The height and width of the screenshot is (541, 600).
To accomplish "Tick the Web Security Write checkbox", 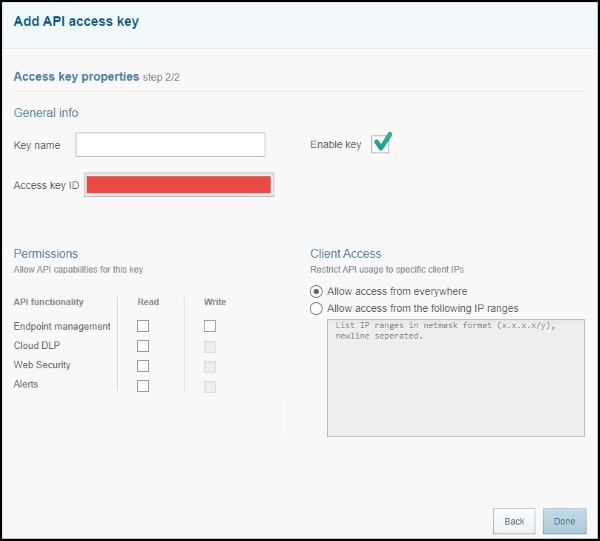I will (210, 366).
